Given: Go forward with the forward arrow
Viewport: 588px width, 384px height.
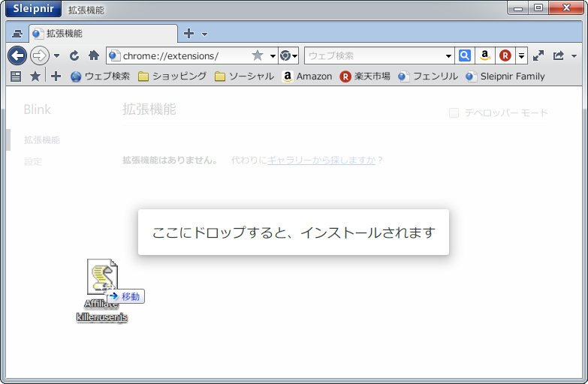Looking at the screenshot, I should (x=39, y=55).
